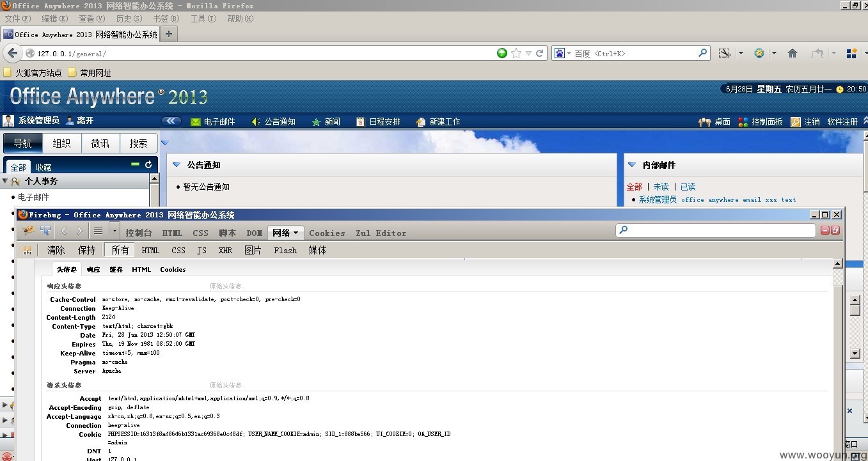This screenshot has width=868, height=461.
Task: Click the Firebug bug icon
Action: pos(28,231)
